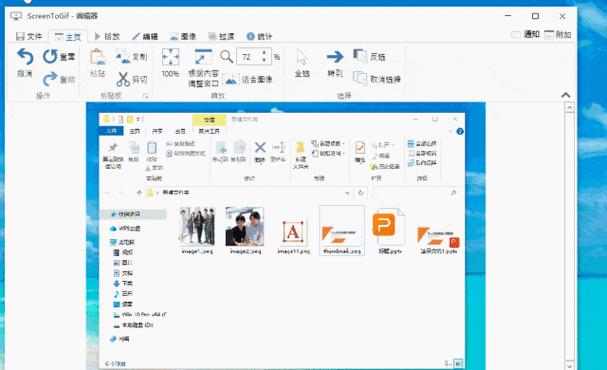This screenshot has width=607, height=370.
Task: Select 本地磁盘 (D:) in Explorer tree
Action: [133, 325]
